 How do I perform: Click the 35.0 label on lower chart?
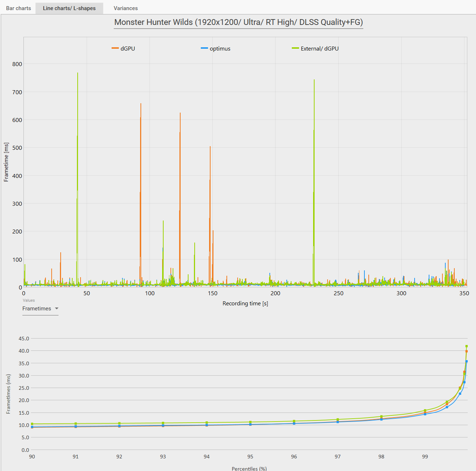(24, 363)
